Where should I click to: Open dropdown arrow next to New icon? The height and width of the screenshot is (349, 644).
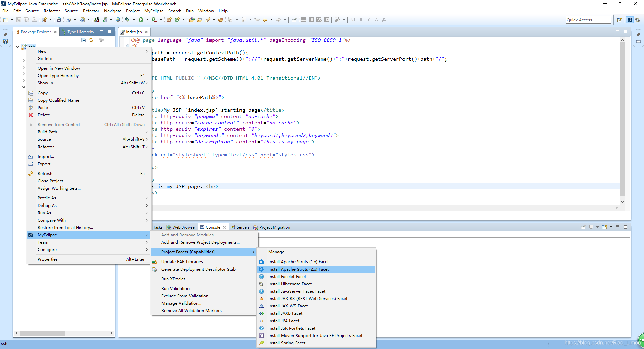point(12,20)
